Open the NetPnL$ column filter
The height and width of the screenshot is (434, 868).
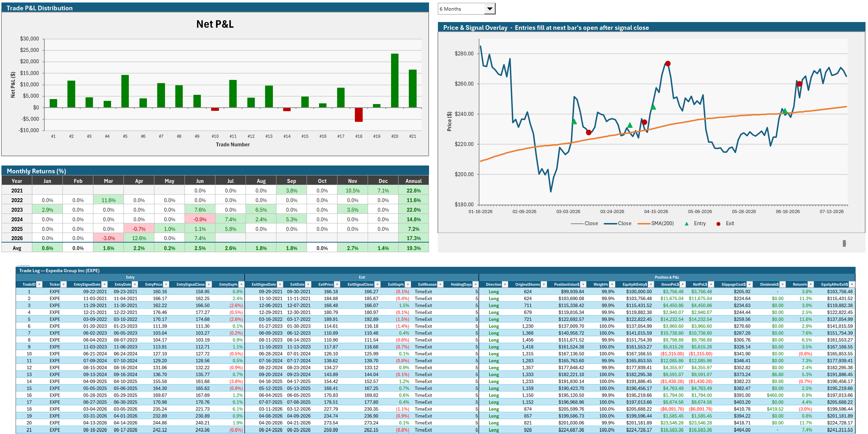pyautogui.click(x=711, y=284)
